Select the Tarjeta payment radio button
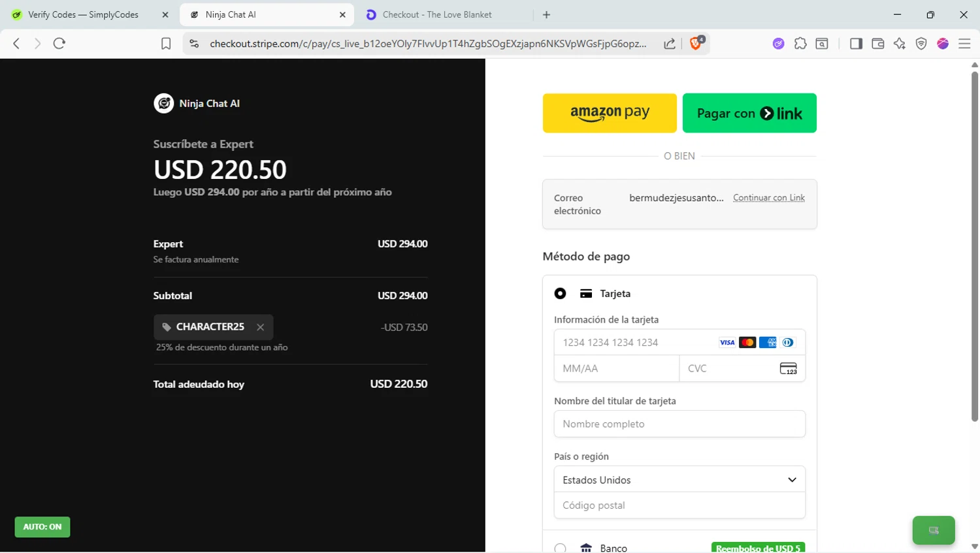 [x=560, y=294]
